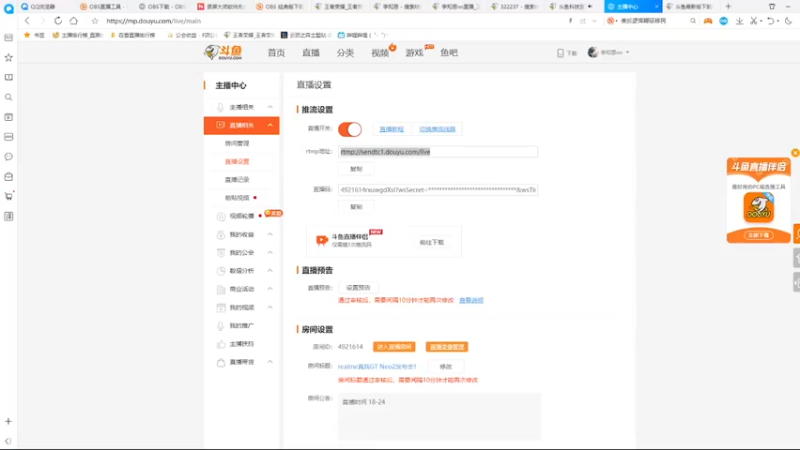The width and height of the screenshot is (800, 450).
Task: Close the 斗鱼直播伴侣 floating ad
Action: pyautogui.click(x=795, y=153)
